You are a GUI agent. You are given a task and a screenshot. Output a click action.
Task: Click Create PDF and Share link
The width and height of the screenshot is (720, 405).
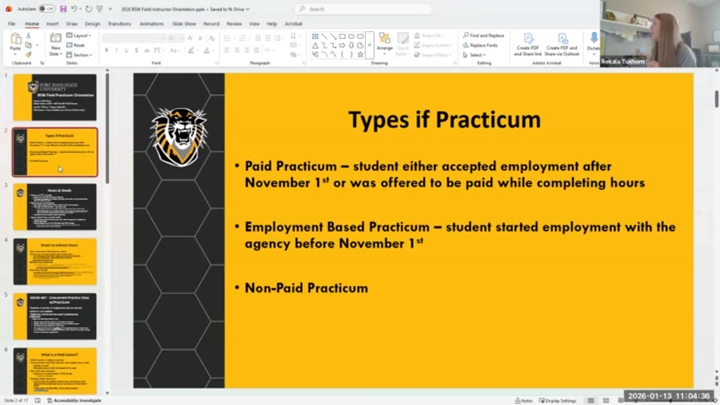click(x=527, y=44)
